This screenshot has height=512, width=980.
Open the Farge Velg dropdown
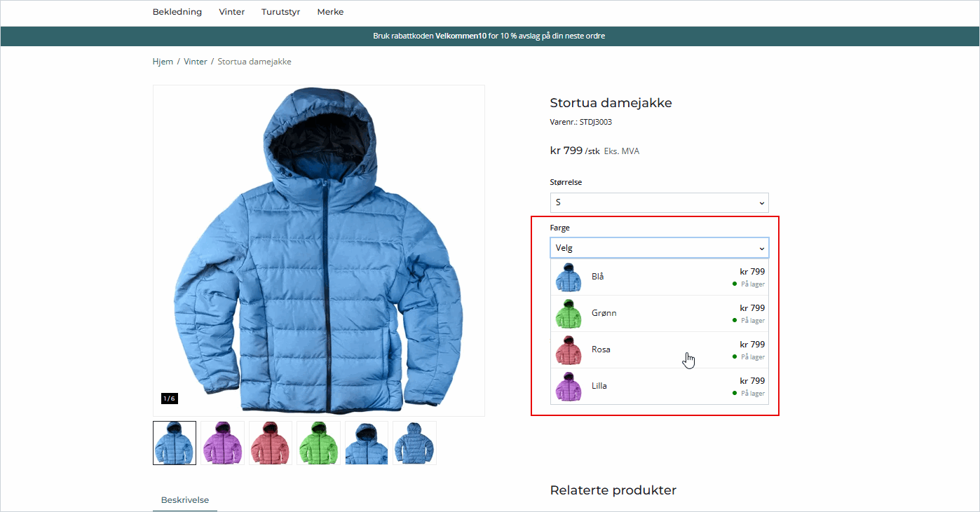point(659,247)
